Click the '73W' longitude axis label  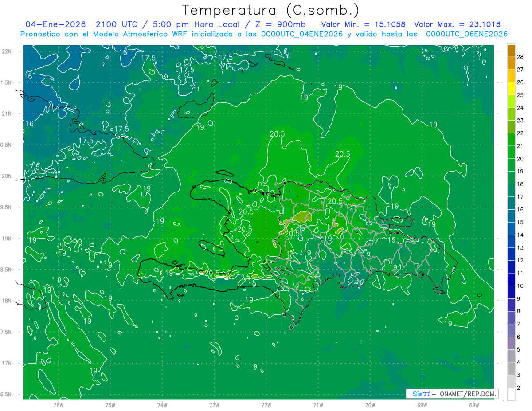coord(214,405)
